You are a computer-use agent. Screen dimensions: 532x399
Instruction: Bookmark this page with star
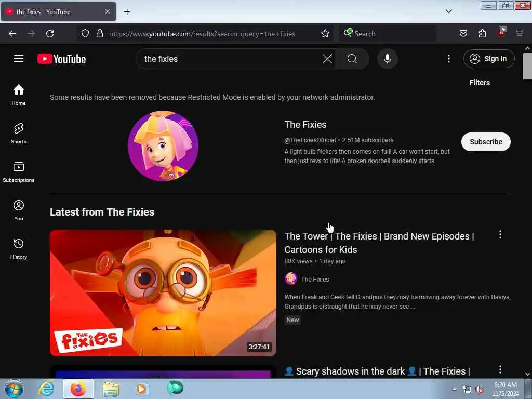point(325,34)
